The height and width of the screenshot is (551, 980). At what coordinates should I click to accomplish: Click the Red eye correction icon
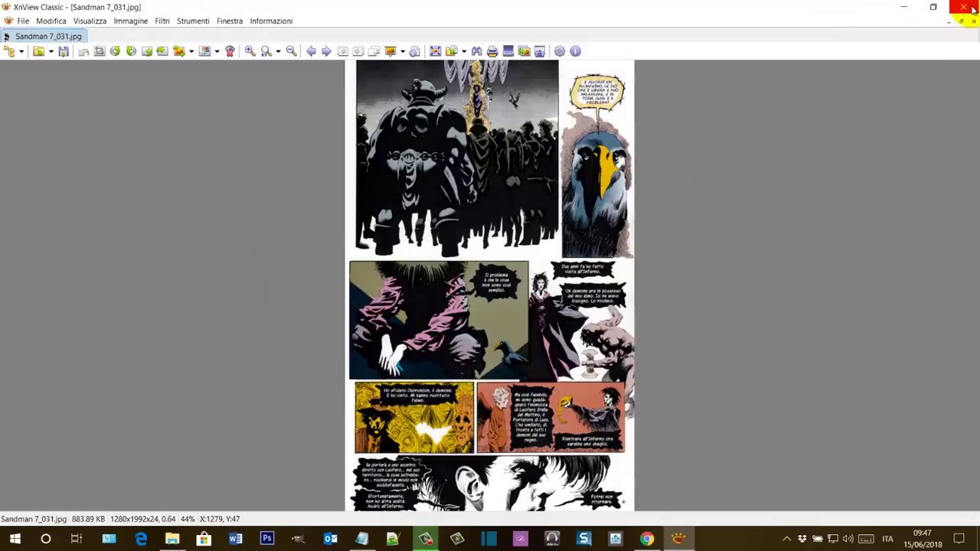tap(230, 51)
